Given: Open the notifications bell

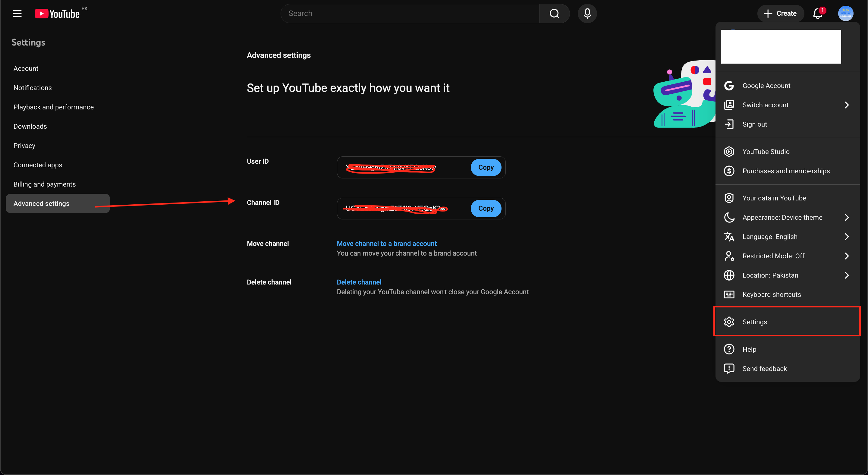Looking at the screenshot, I should pyautogui.click(x=818, y=14).
